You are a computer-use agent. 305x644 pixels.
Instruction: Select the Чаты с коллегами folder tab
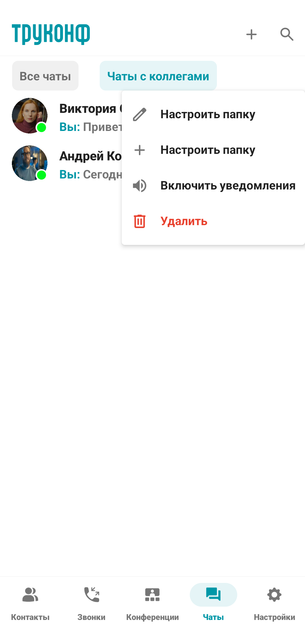pos(158,76)
